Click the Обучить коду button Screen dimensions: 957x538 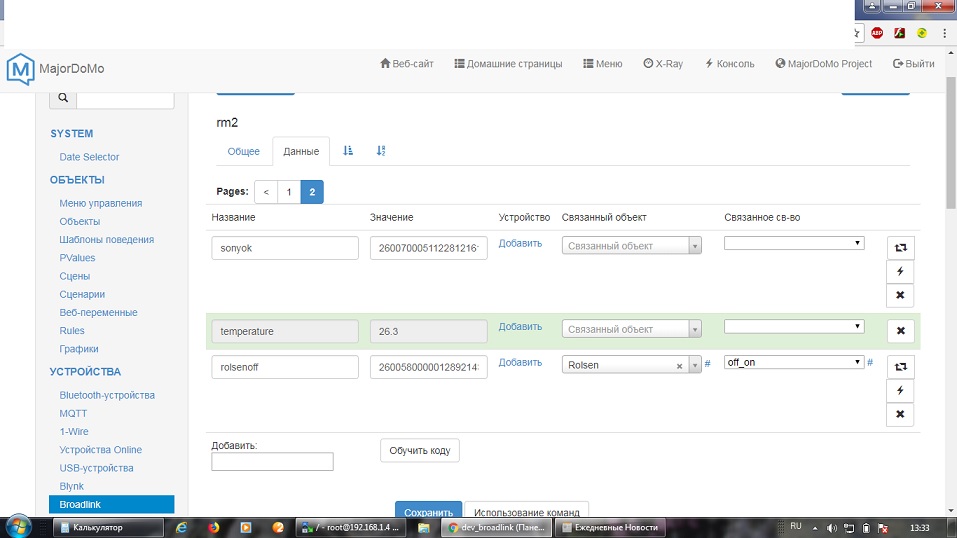pyautogui.click(x=419, y=451)
